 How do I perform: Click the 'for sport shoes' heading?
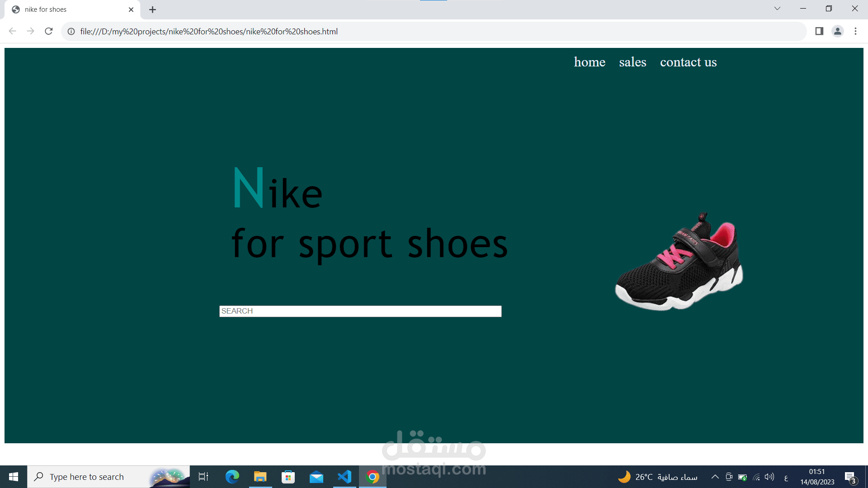coord(370,244)
